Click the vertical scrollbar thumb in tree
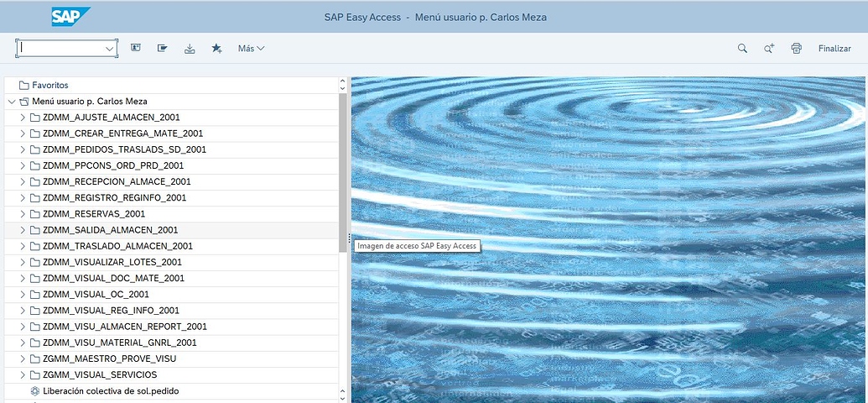The width and height of the screenshot is (868, 403). 343,173
